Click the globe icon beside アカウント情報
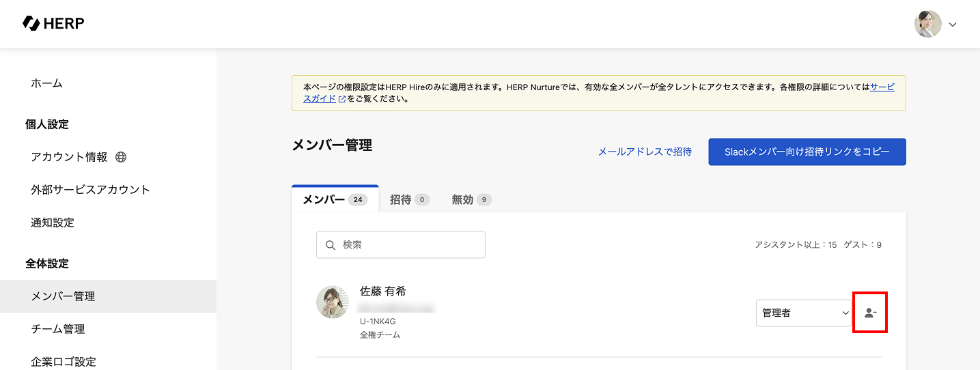Screen dimensions: 980x370 [x=121, y=157]
